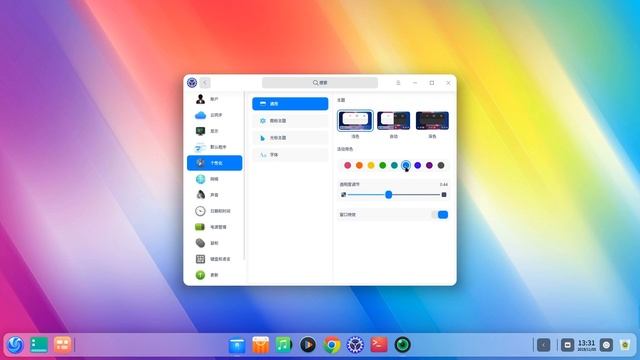Expand the dock tray with the arrow button
Image resolution: width=640 pixels, height=360 pixels.
(543, 345)
